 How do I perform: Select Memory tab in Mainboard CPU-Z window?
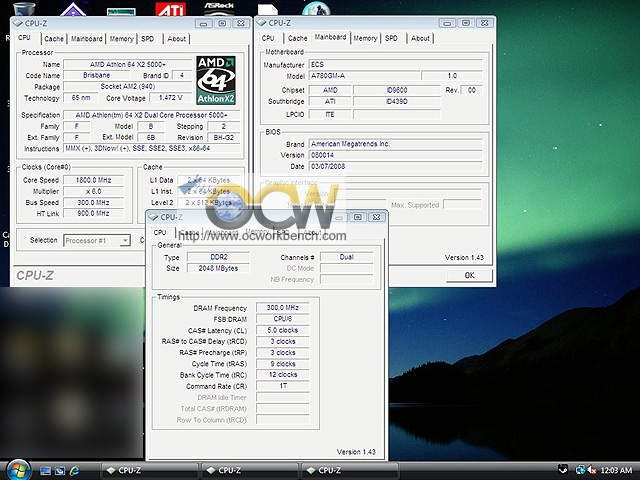pos(365,38)
